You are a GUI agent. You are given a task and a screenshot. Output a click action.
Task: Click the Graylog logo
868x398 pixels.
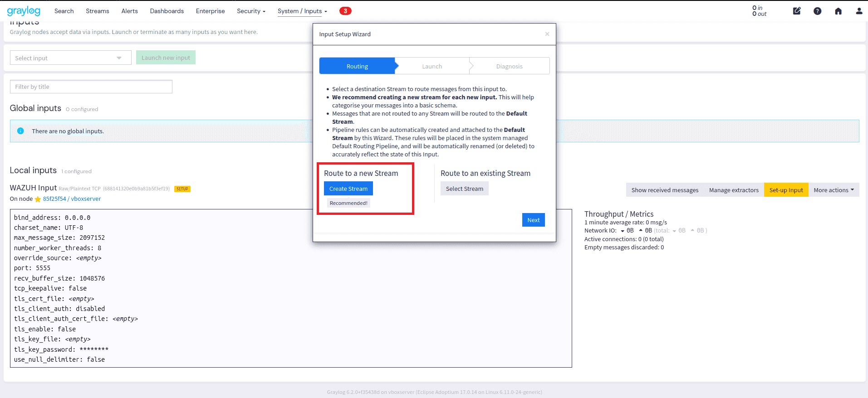[24, 11]
